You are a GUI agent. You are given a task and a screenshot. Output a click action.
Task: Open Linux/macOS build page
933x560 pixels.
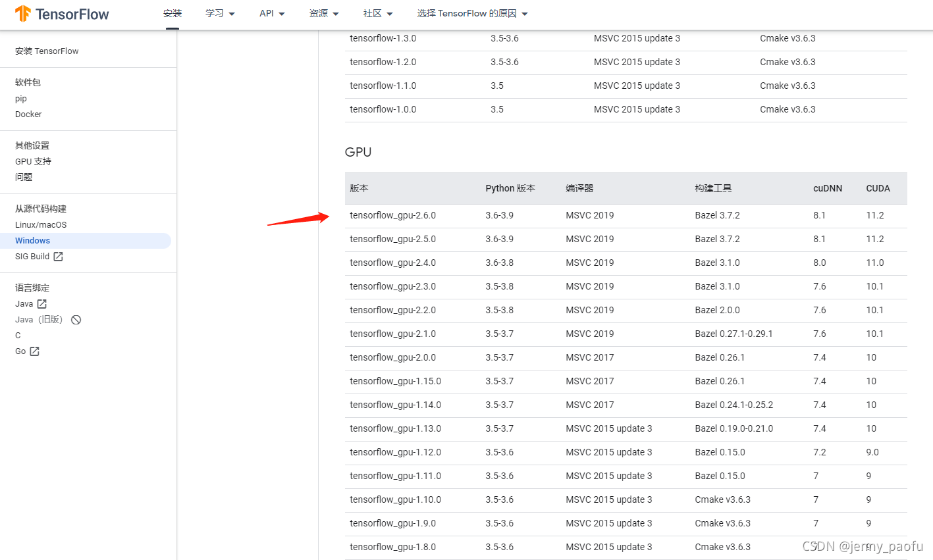pyautogui.click(x=41, y=225)
